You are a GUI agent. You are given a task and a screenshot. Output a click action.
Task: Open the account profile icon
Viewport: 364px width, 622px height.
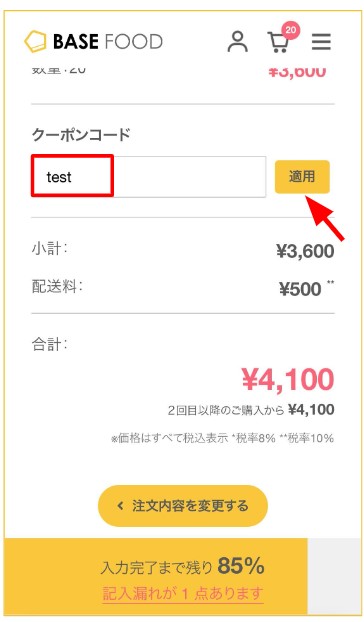[x=237, y=42]
